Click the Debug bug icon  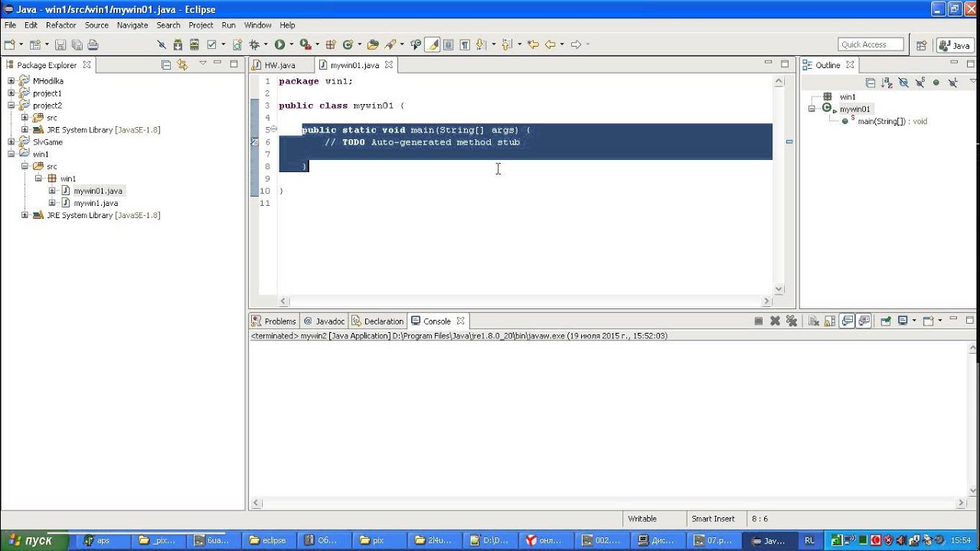[x=254, y=45]
